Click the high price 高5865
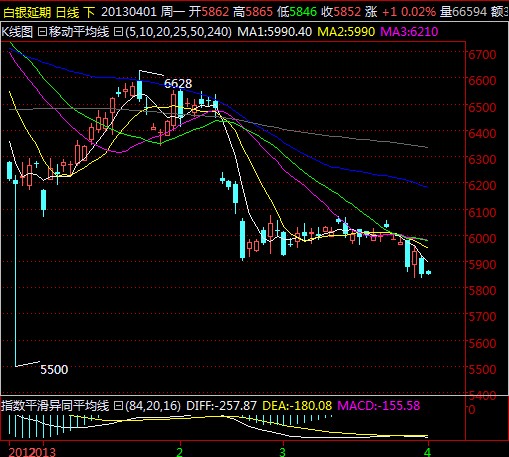This screenshot has height=457, width=509. [x=253, y=12]
